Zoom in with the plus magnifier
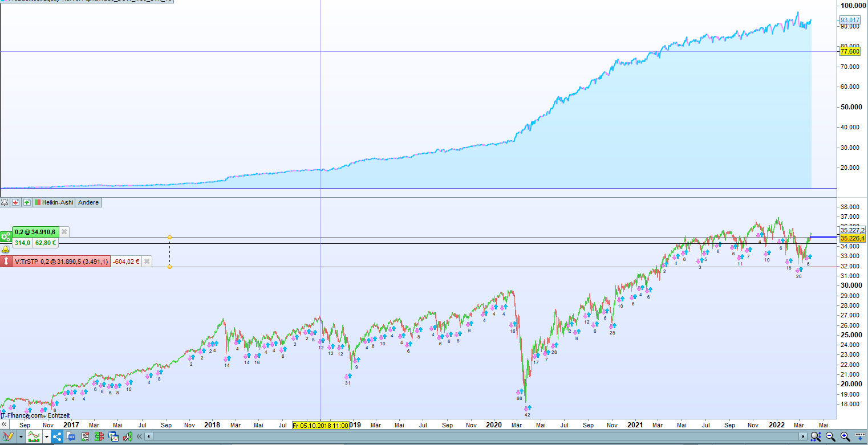The image size is (868, 445). point(845,437)
